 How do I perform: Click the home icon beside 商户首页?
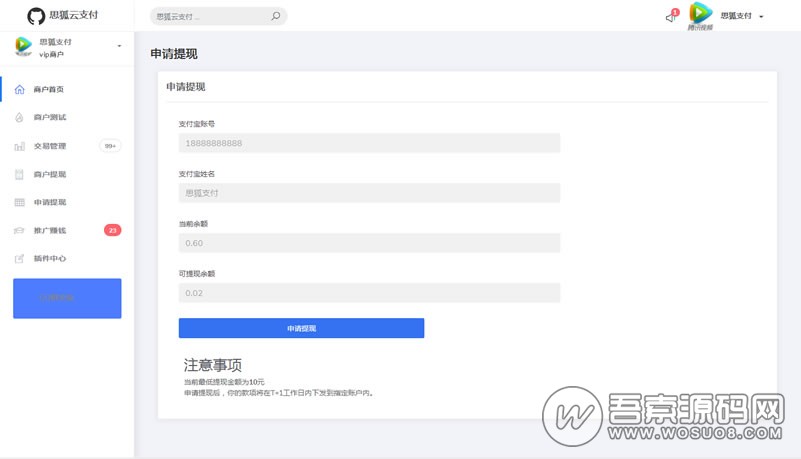pyautogui.click(x=19, y=89)
